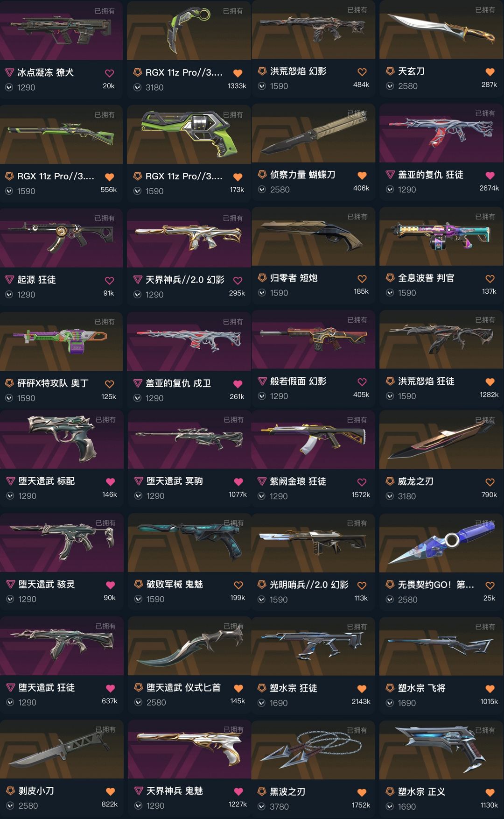Open 塑水宗 正义 skin title
504x819 pixels.
(421, 791)
